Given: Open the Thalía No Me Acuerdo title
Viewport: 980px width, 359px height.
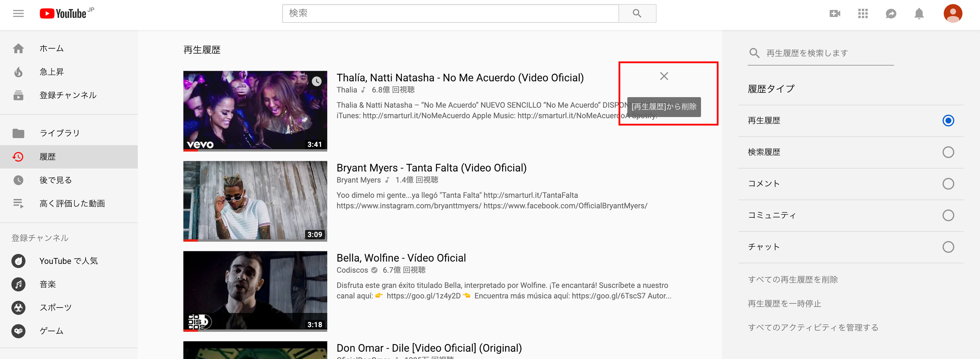Looking at the screenshot, I should (460, 78).
